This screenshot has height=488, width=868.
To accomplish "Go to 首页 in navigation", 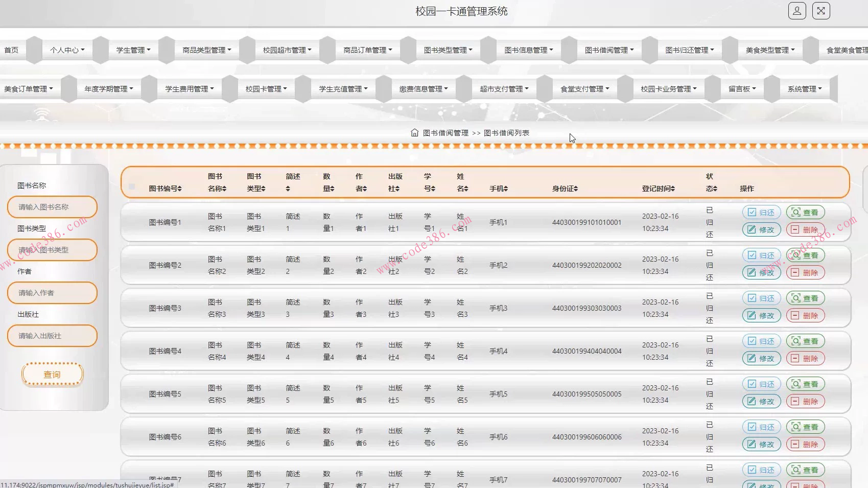I will 11,50.
